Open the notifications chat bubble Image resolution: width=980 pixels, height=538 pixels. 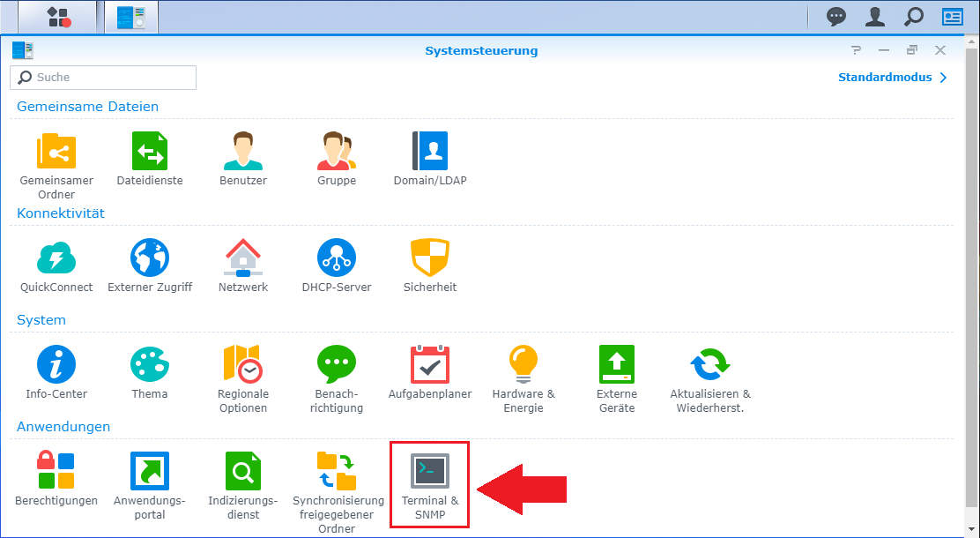[x=836, y=17]
